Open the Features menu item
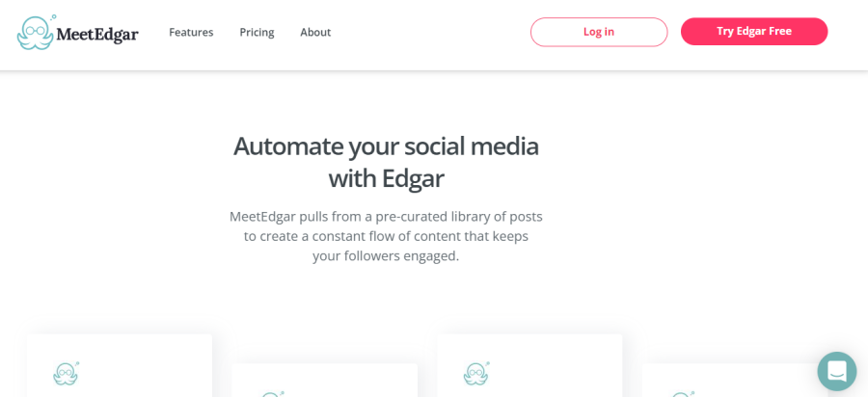The image size is (868, 397). [191, 32]
